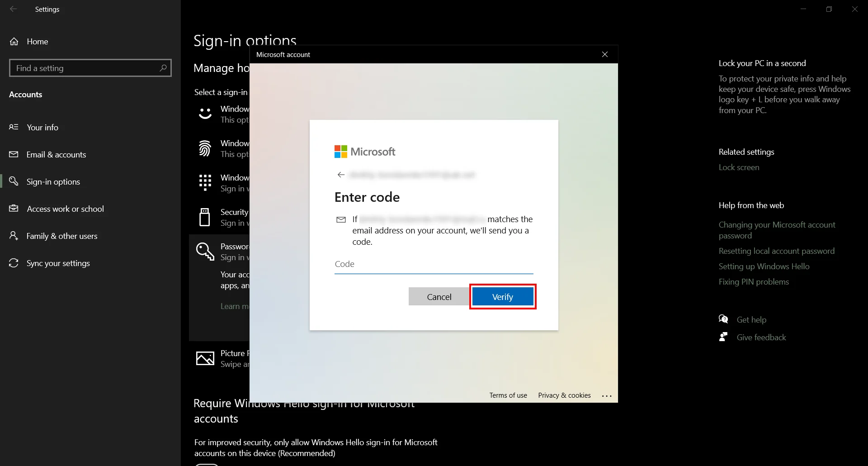Open Family & other users
This screenshot has height=466, width=868.
[x=62, y=236]
